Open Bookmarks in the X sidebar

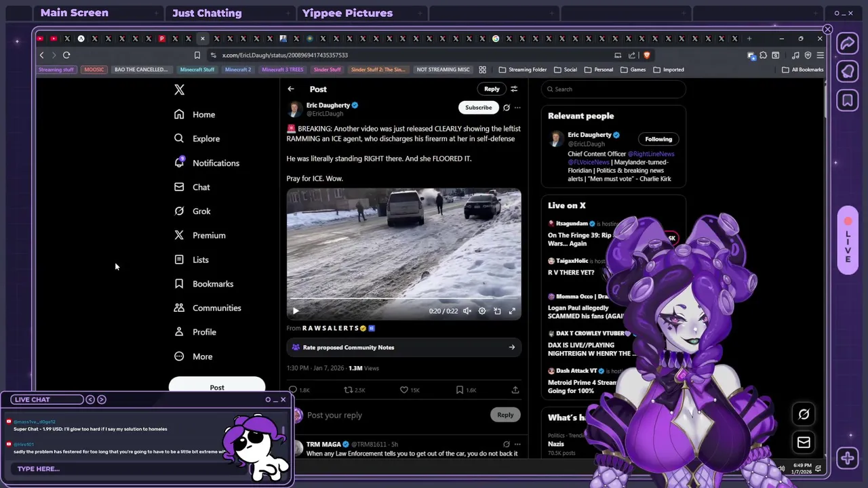tap(203, 284)
